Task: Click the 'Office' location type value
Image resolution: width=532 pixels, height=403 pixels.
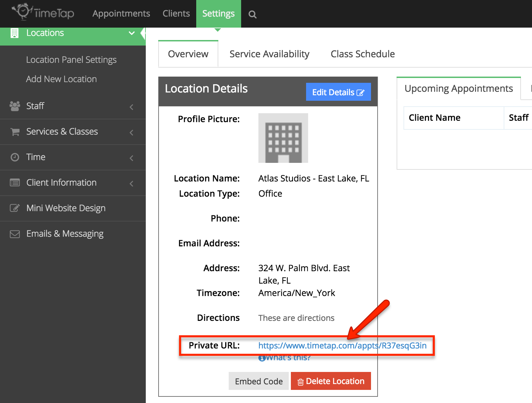Action: [x=270, y=194]
